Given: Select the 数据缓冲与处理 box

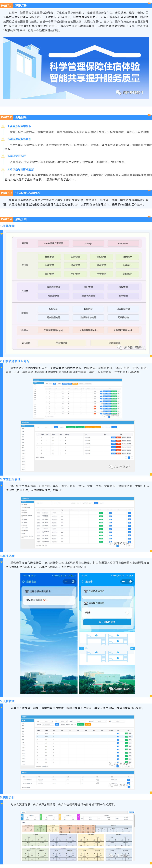Looking at the screenshot, I should point(88,317).
